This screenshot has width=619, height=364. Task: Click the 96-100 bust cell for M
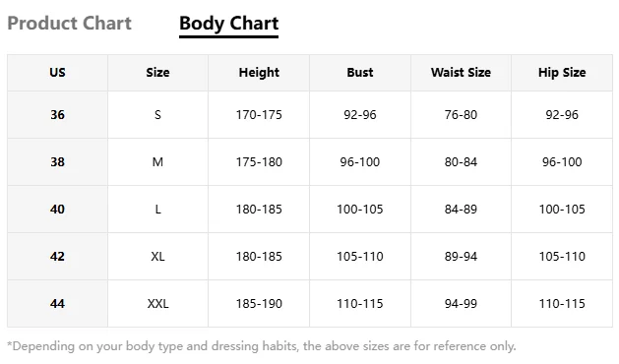(360, 162)
